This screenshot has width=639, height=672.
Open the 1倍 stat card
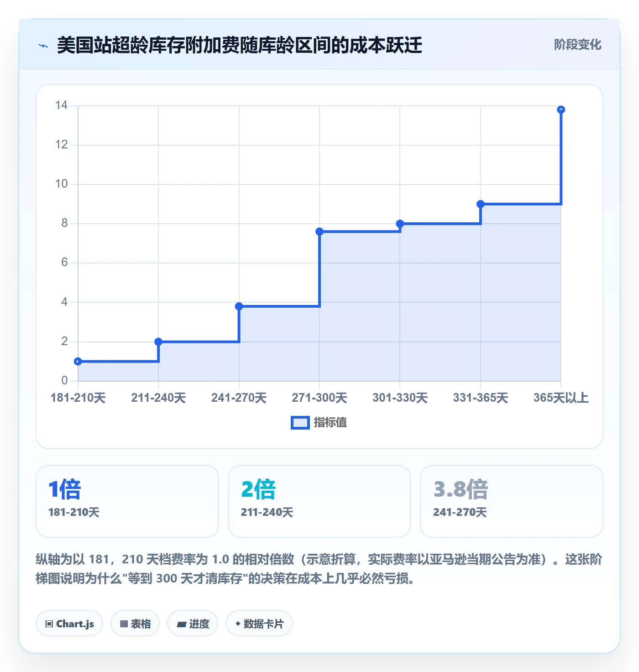point(127,501)
